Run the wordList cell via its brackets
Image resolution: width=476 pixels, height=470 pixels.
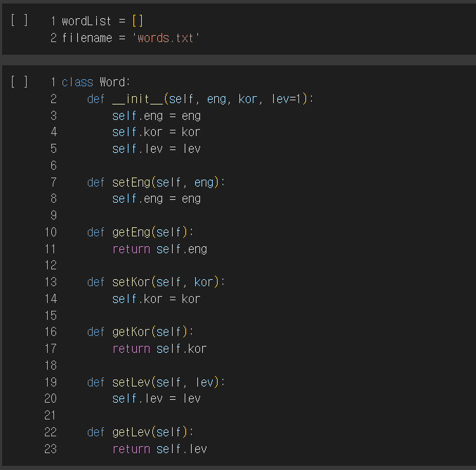tap(19, 20)
